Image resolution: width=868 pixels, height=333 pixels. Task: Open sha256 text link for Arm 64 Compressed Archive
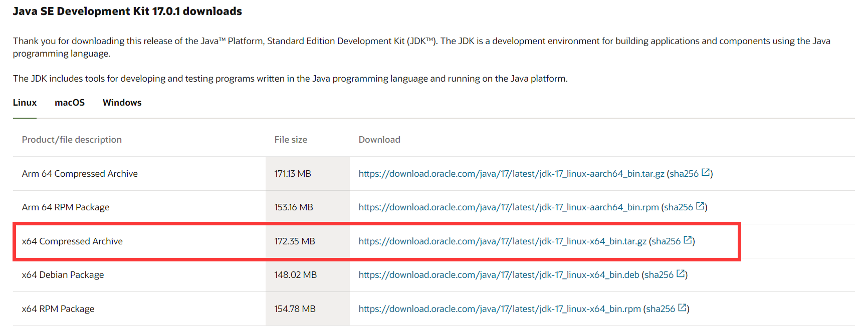(684, 174)
